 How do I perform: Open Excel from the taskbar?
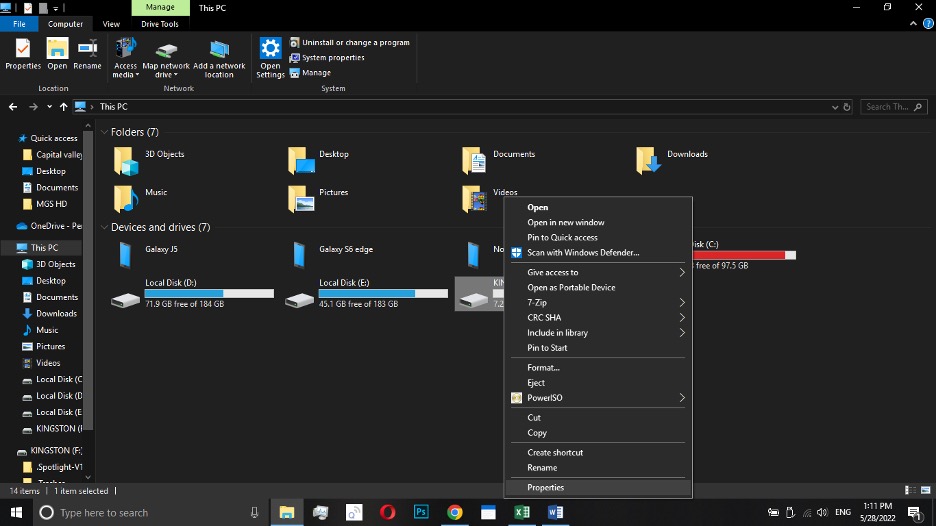522,512
